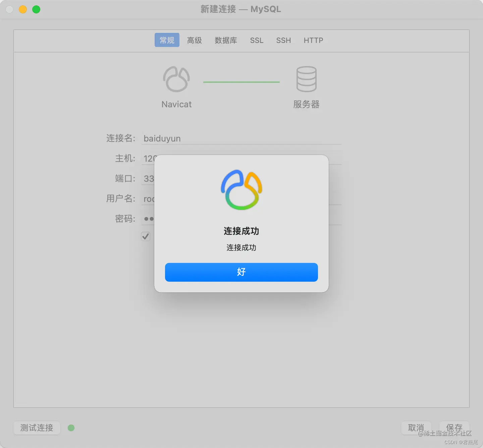Open the HTTP tab
Screen dimensions: 483x448
313,40
